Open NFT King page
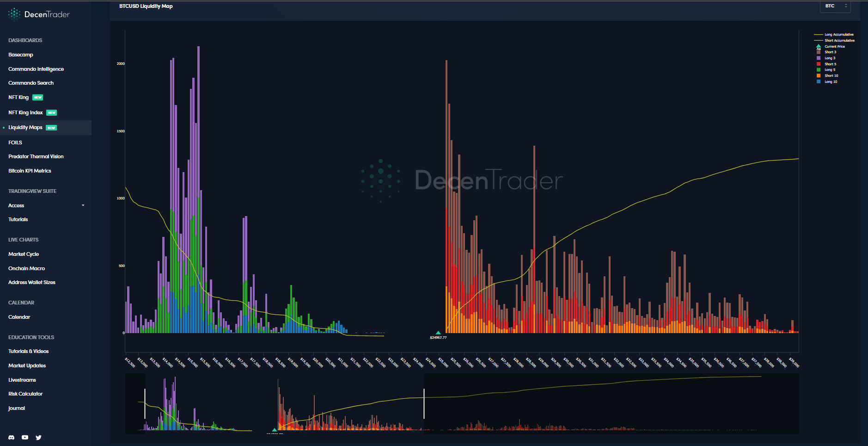This screenshot has width=868, height=446. click(18, 97)
